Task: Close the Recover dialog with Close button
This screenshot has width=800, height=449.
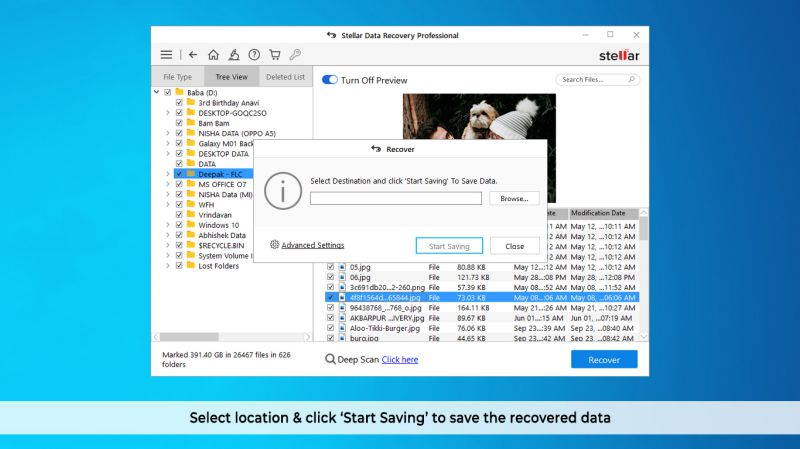Action: pyautogui.click(x=514, y=246)
